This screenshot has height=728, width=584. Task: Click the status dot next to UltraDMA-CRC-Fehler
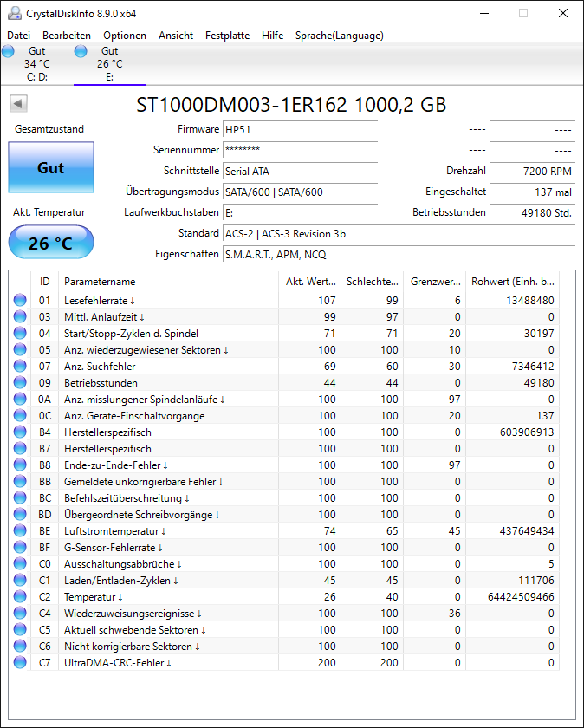point(19,663)
